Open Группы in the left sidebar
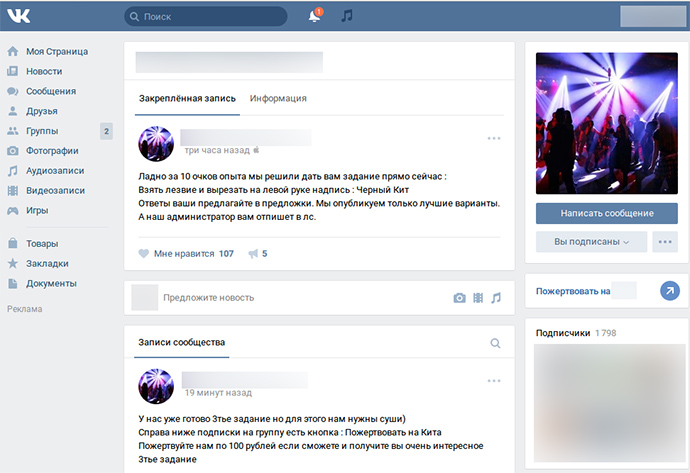Screen dimensions: 690x473 point(42,131)
